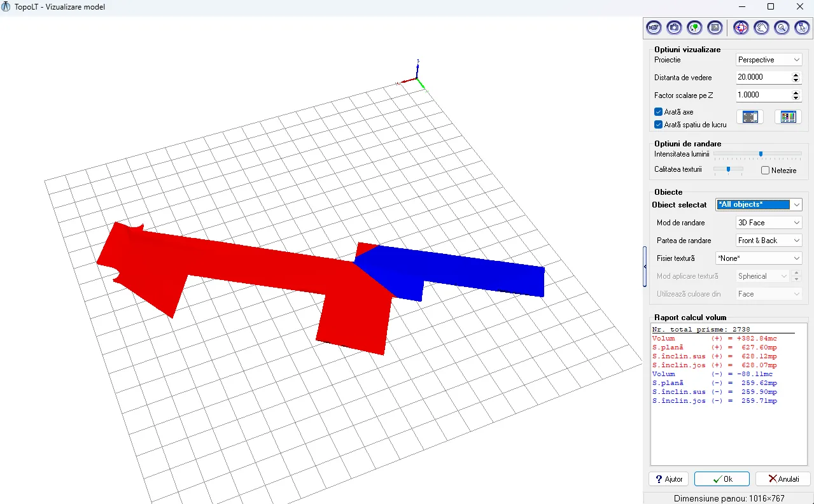Click the video camera recording icon
This screenshot has width=814, height=504.
tap(654, 27)
